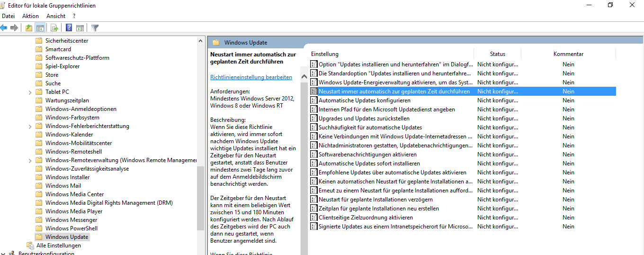
Task: Go up one level with the folder-arrow icon
Action: pos(29,28)
